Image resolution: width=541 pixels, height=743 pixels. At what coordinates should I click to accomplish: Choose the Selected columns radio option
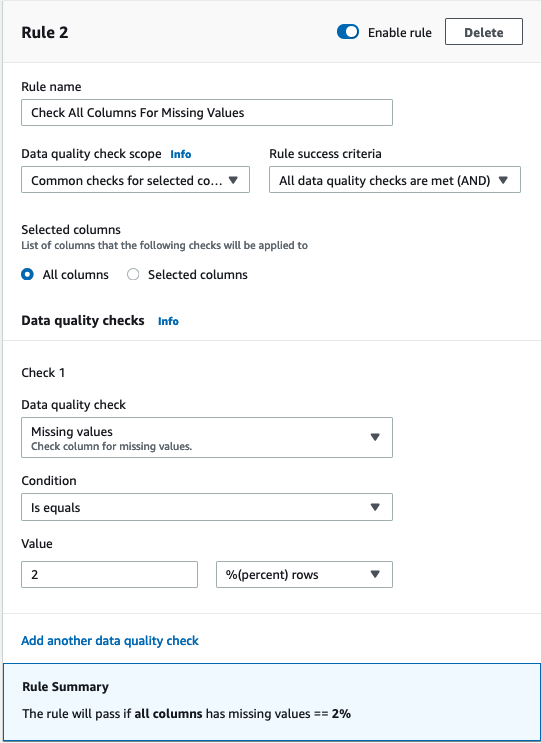coord(133,274)
